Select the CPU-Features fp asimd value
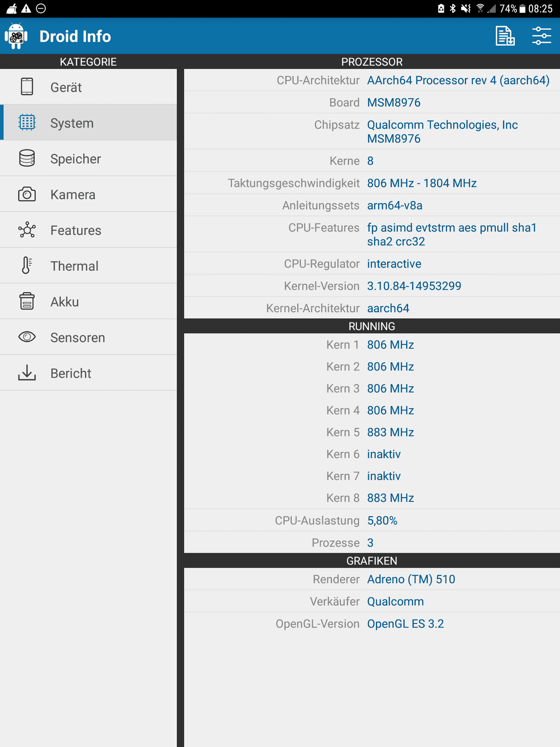The height and width of the screenshot is (747, 560). click(452, 234)
